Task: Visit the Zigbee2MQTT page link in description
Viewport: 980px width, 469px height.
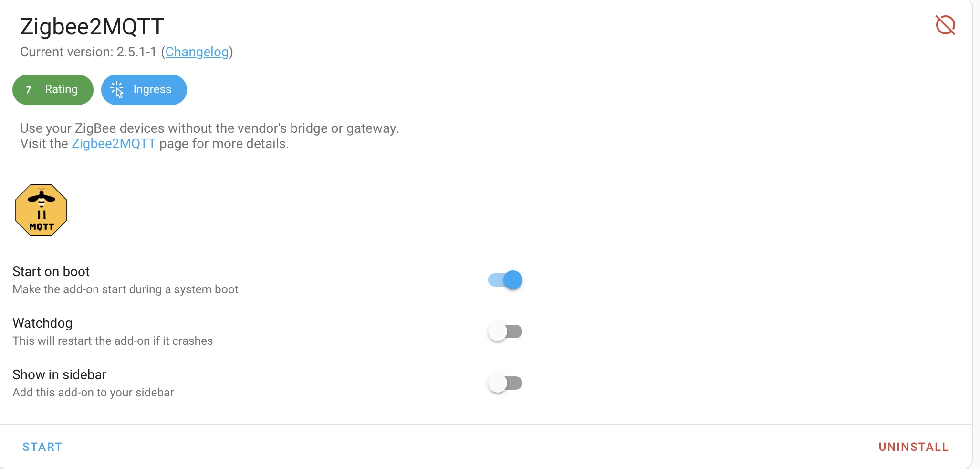Action: click(x=114, y=144)
